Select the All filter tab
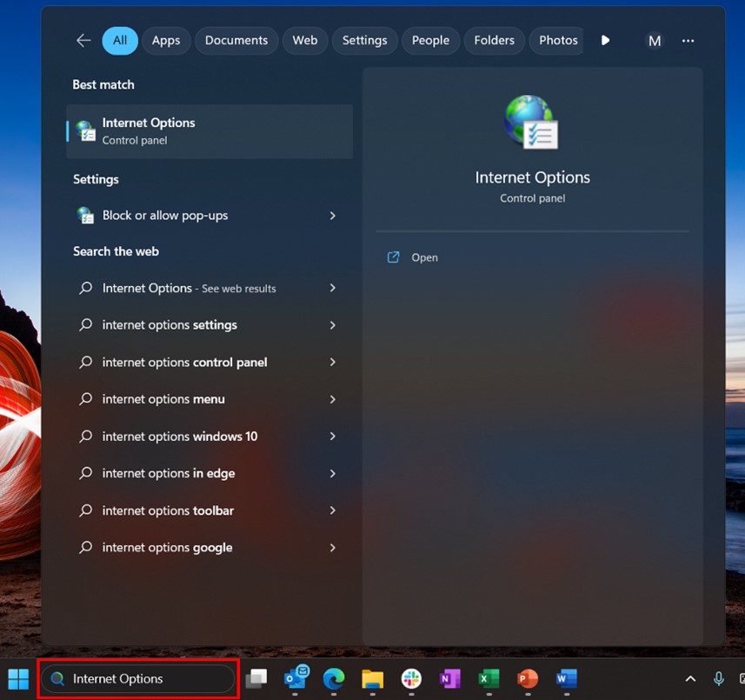The height and width of the screenshot is (700, 745). tap(120, 40)
